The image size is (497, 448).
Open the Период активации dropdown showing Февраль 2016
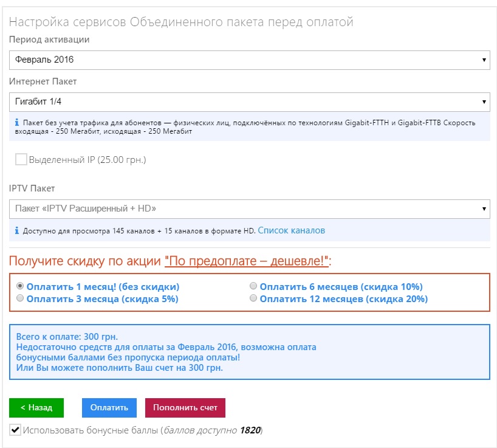coord(249,60)
